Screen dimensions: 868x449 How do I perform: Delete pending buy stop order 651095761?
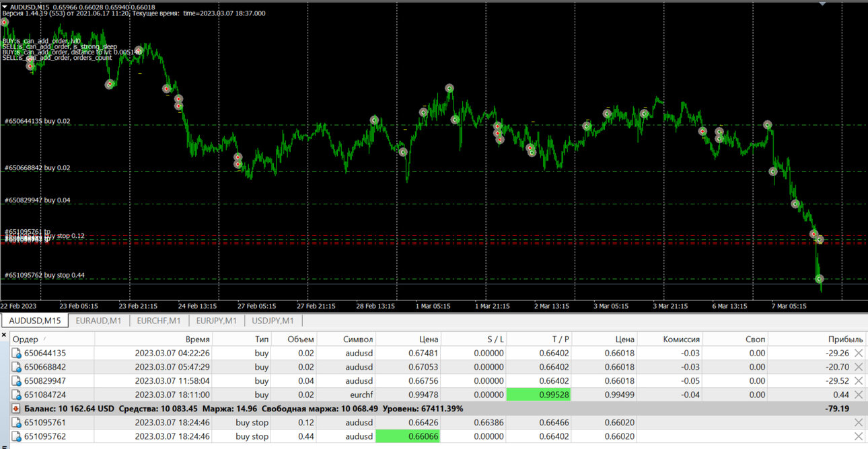(x=859, y=423)
